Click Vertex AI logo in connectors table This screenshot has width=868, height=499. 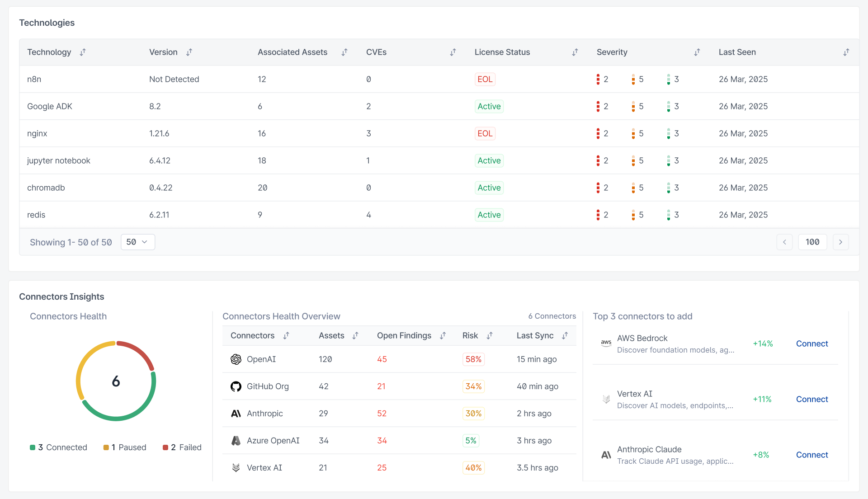click(x=236, y=468)
